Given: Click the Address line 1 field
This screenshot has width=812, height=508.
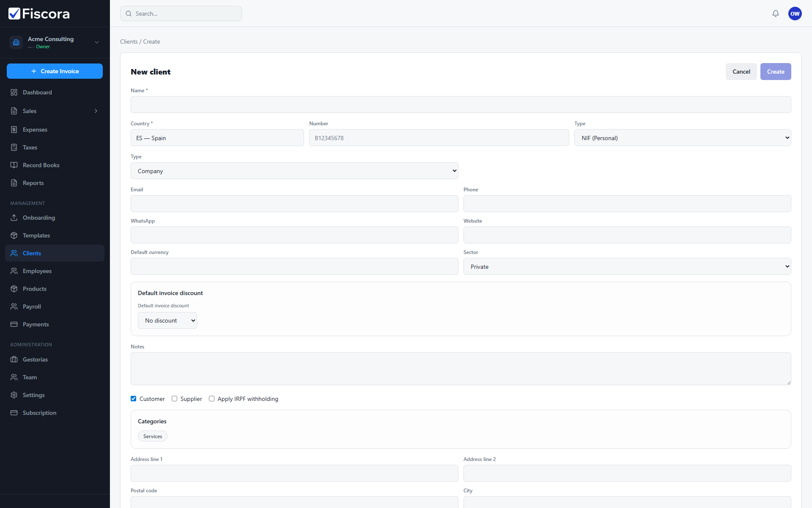Looking at the screenshot, I should 294,473.
